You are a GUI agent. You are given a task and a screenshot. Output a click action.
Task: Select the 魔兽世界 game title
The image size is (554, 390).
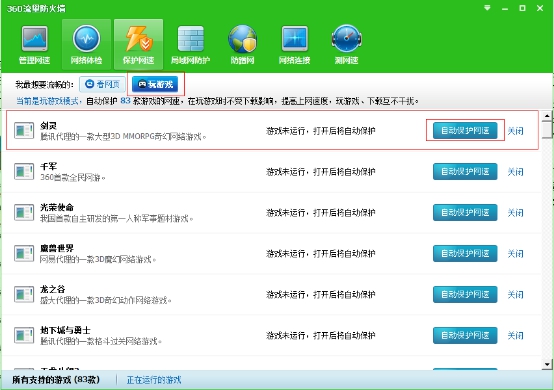tap(57, 248)
